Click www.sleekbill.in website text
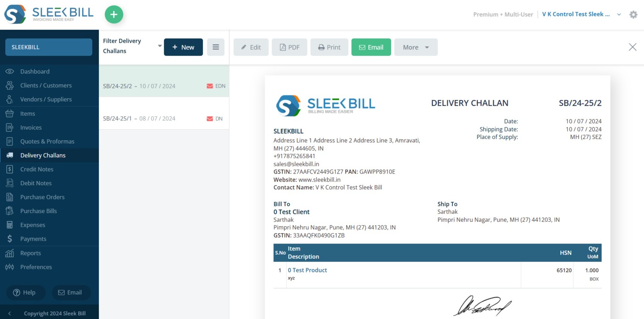644x319 pixels. click(319, 180)
